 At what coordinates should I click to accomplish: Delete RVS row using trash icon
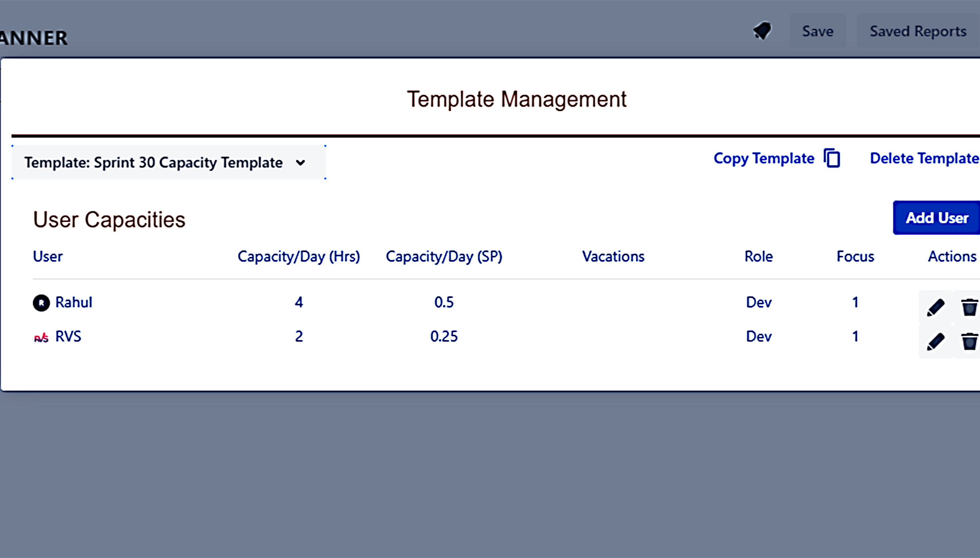click(x=969, y=342)
